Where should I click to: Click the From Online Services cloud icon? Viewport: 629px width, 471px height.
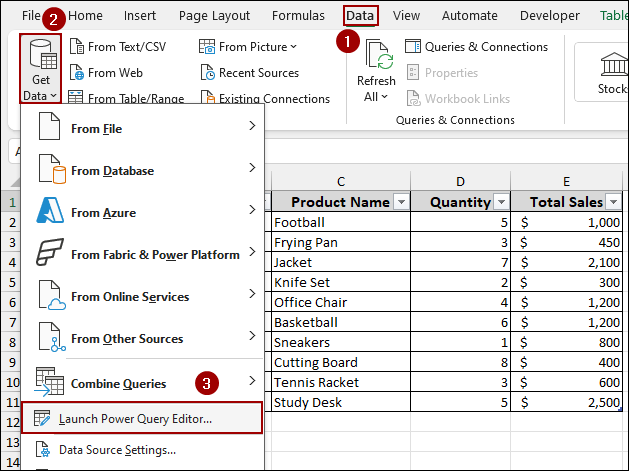click(x=52, y=296)
